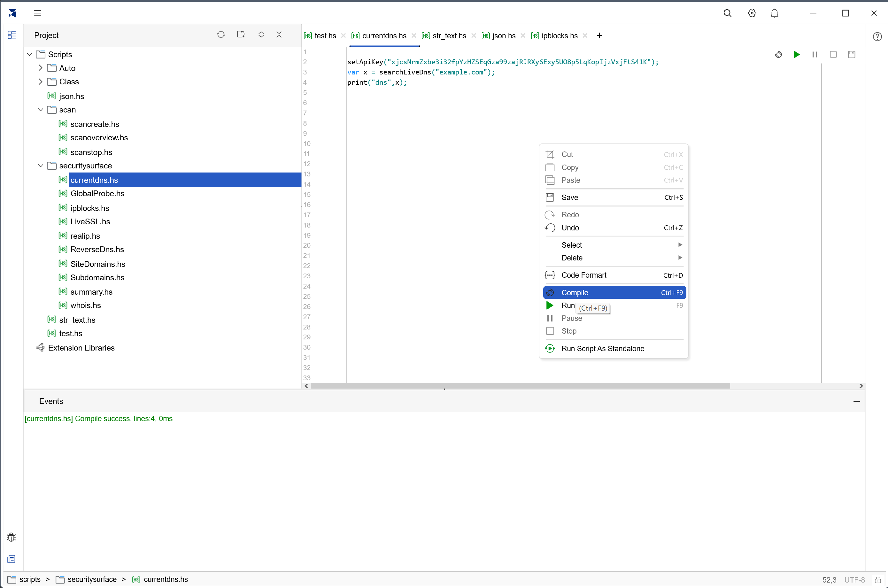This screenshot has width=888, height=588.
Task: Click the securitysurface breadcrumb in status bar
Action: click(x=92, y=579)
